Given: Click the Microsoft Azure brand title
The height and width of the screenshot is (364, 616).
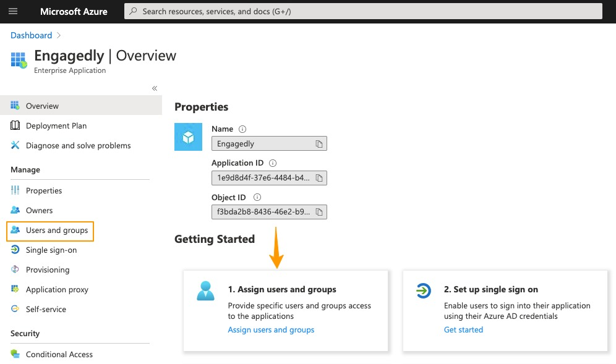Looking at the screenshot, I should pos(74,11).
